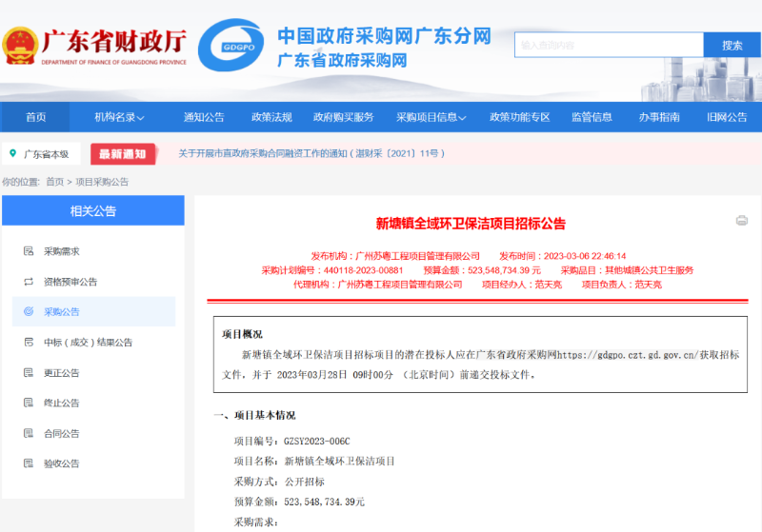
Task: Click the 采购计划编号 440118-2023-00881 text
Action: [x=332, y=270]
